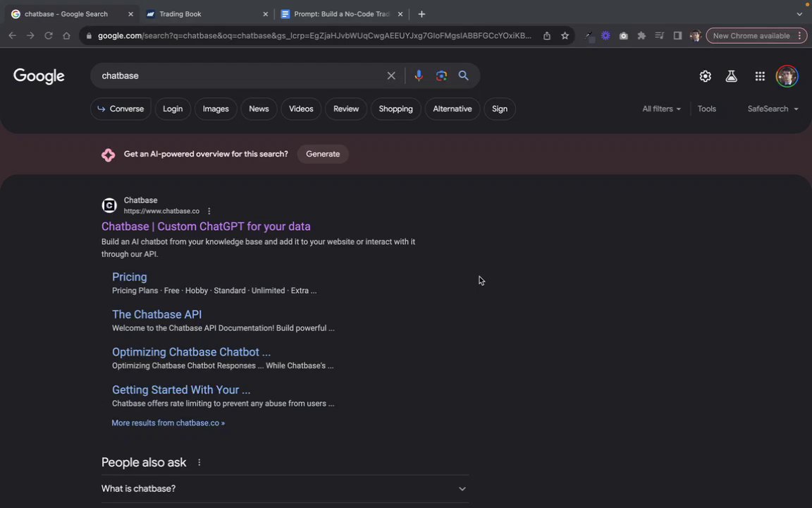Open the tab list chevron

799,14
